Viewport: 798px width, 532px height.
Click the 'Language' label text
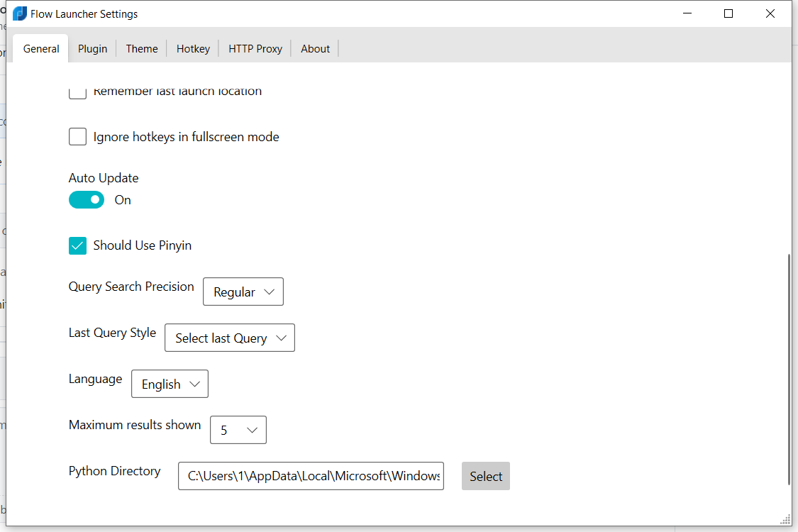[x=95, y=379]
